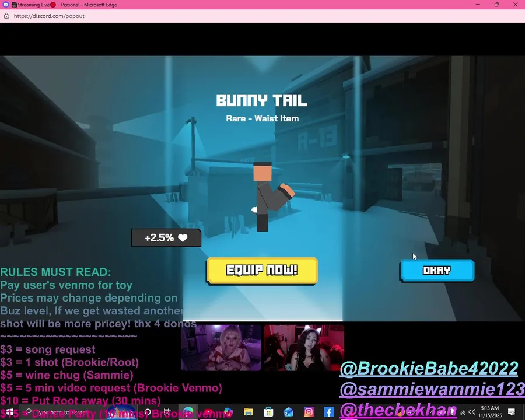This screenshot has height=420, width=525.
Task: Open the Windows Start menu
Action: click(10, 412)
